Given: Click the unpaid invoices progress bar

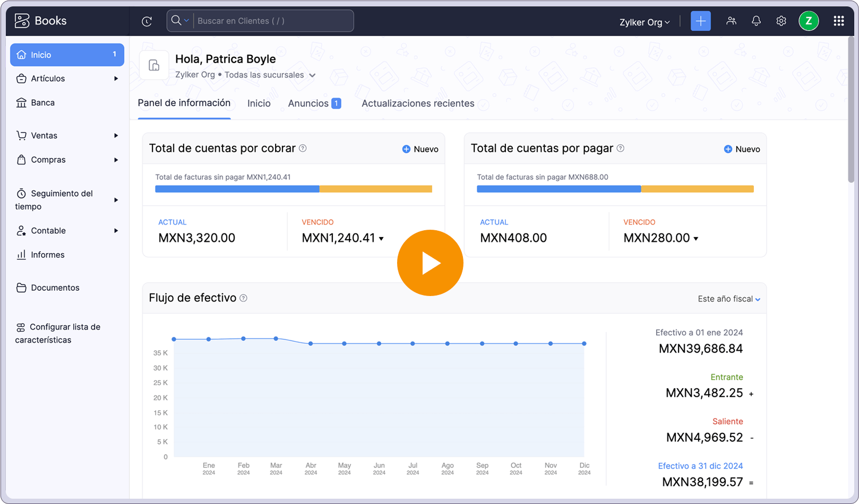Looking at the screenshot, I should click(293, 188).
